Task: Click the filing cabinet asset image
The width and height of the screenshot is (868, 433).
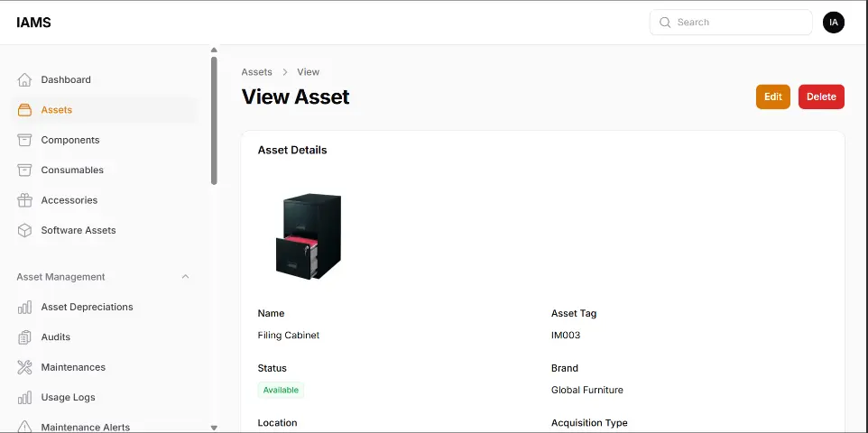Action: click(309, 235)
